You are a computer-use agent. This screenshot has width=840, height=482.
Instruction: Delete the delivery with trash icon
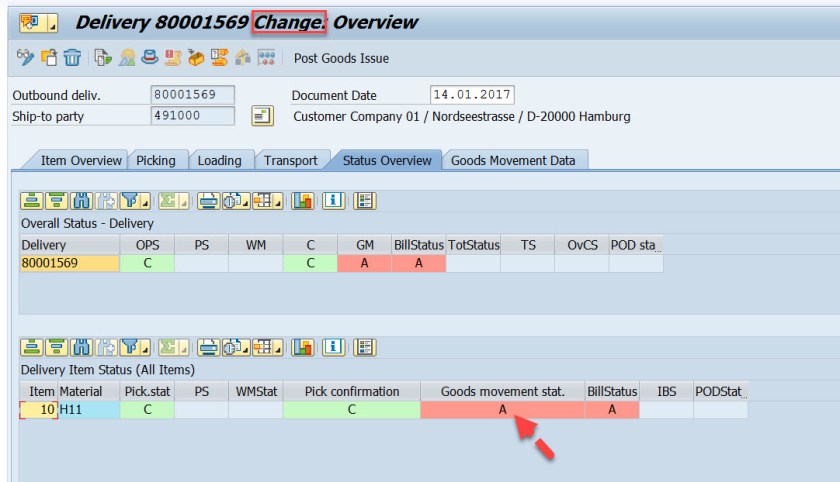72,57
